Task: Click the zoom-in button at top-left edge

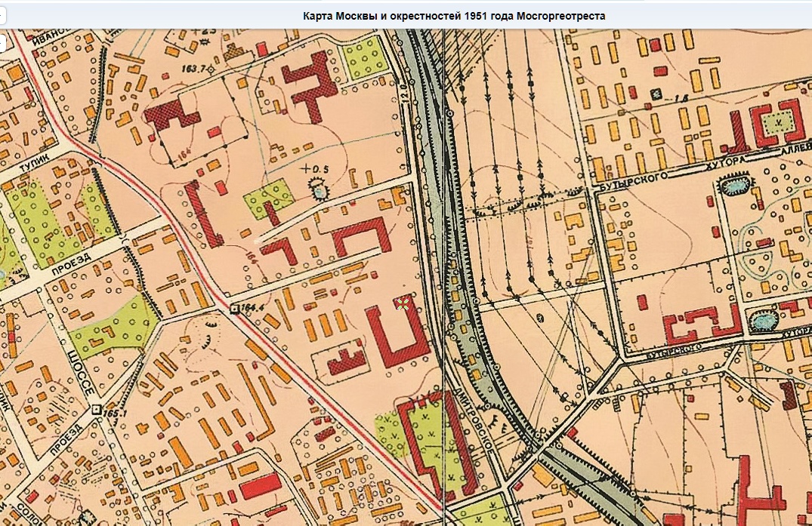Action: 2,16
